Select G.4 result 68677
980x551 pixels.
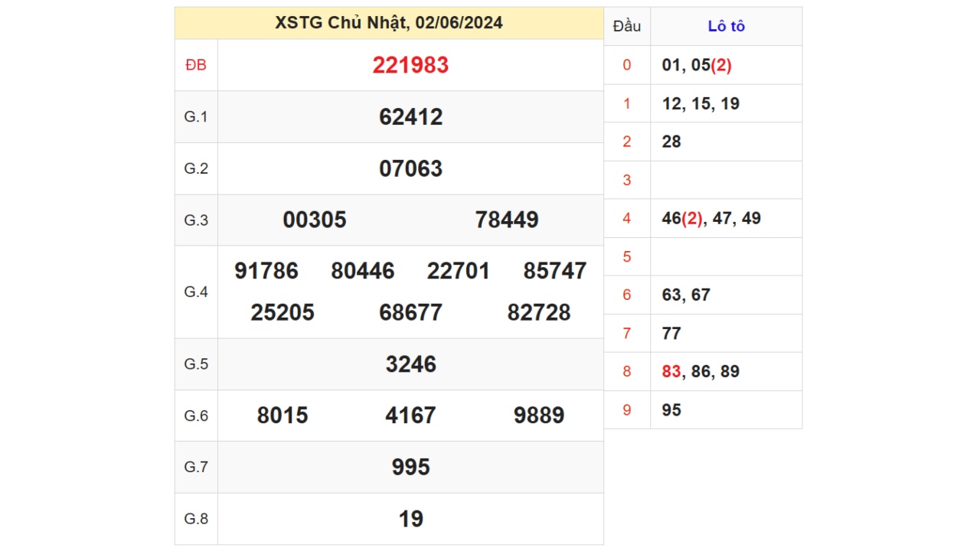pyautogui.click(x=410, y=313)
